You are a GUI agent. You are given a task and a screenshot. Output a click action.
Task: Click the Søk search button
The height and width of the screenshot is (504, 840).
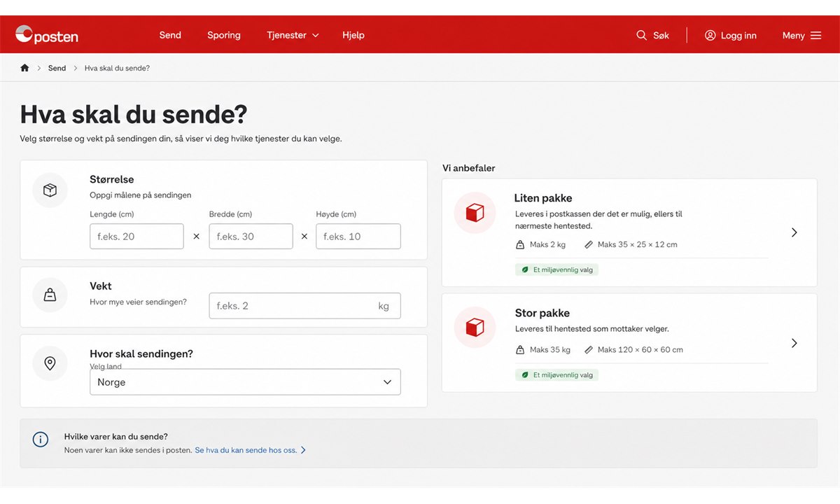click(x=652, y=35)
